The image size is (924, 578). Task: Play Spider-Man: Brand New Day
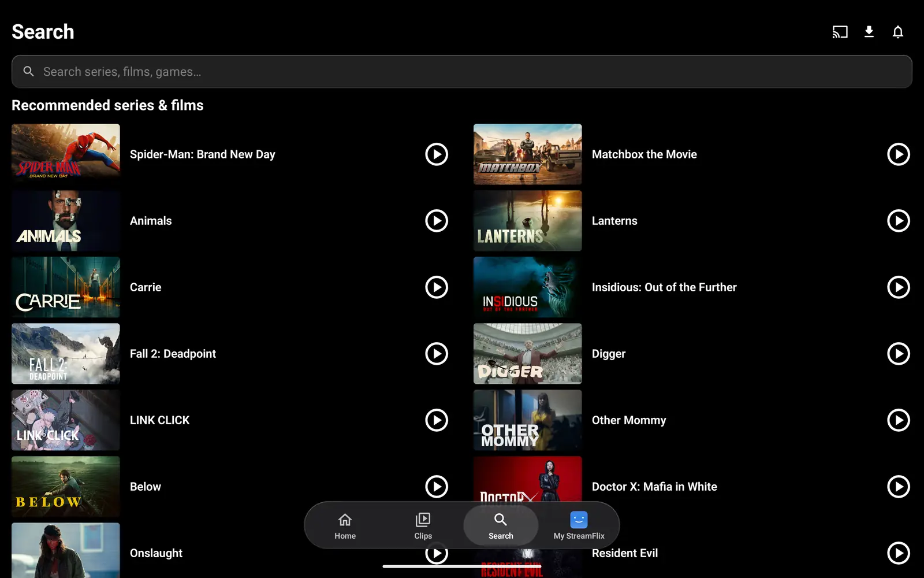437,154
